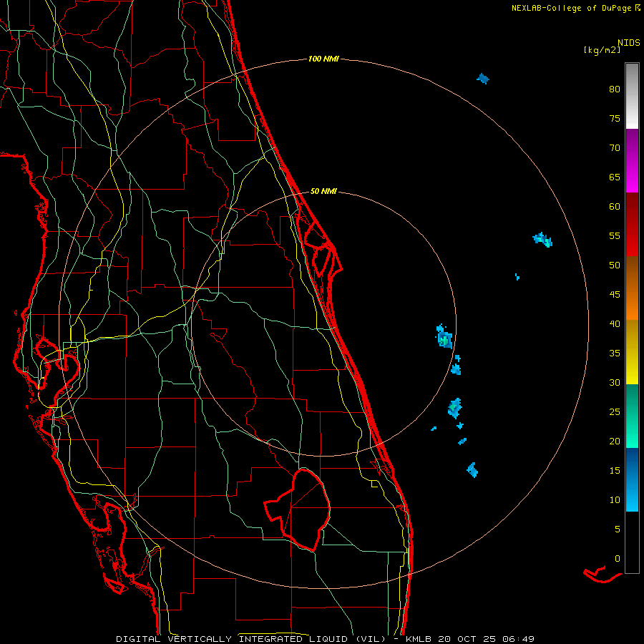Click the 35 value on the color scale
644x644 pixels.
coord(615,353)
